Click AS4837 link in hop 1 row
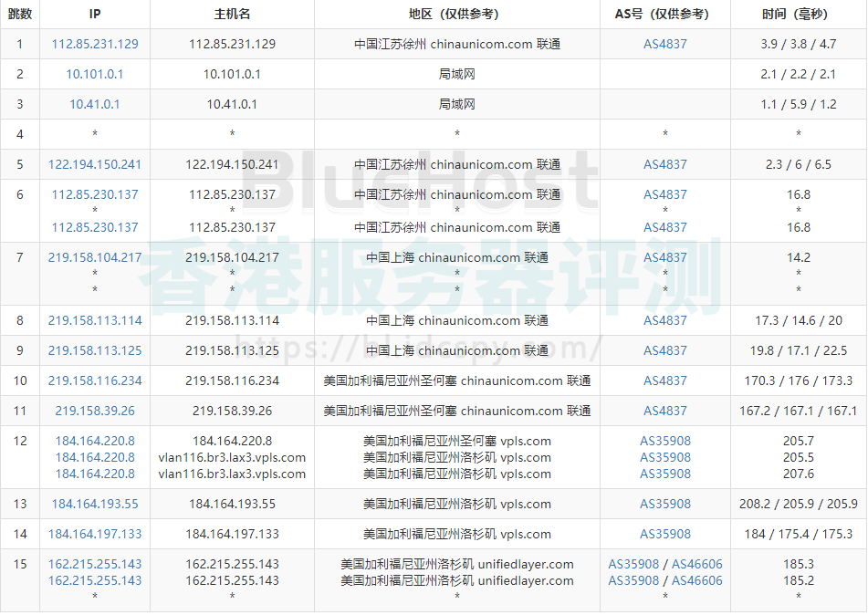The image size is (868, 615). (665, 44)
